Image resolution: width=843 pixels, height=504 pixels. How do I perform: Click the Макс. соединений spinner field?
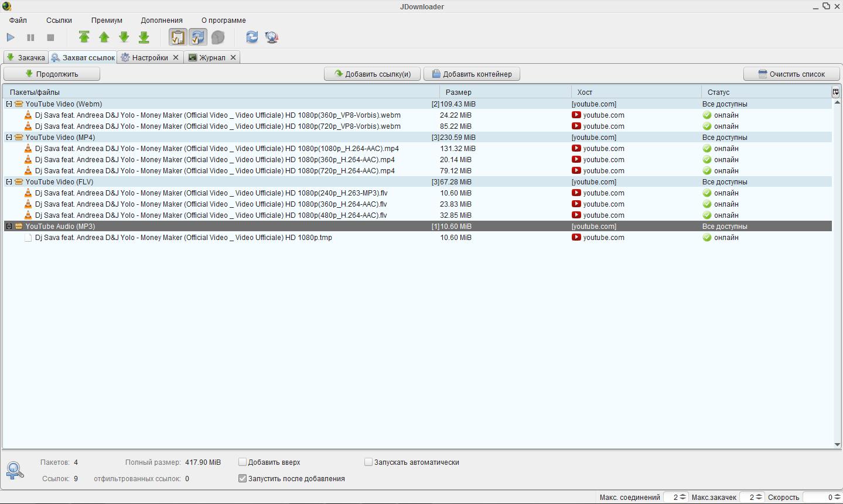675,498
